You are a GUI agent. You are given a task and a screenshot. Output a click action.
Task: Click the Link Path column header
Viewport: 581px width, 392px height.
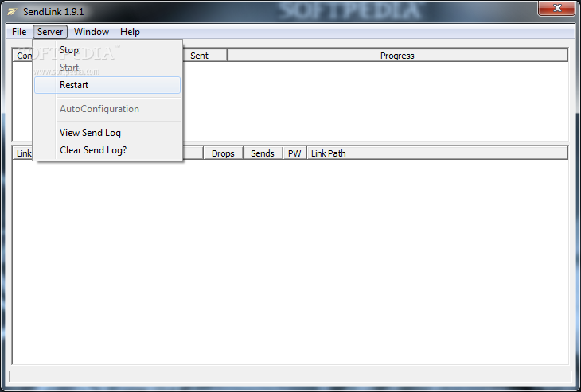coord(437,153)
